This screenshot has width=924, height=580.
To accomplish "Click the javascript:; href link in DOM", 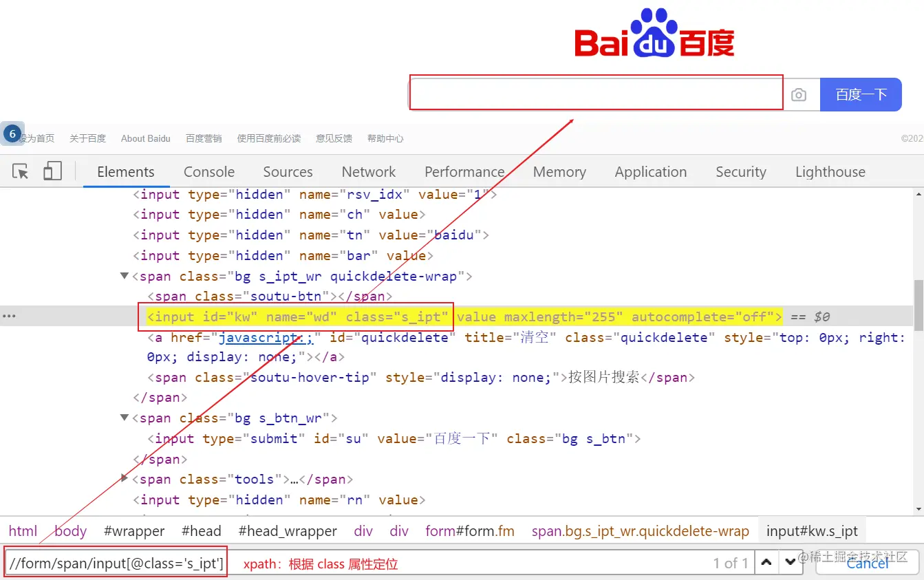I will pos(266,337).
